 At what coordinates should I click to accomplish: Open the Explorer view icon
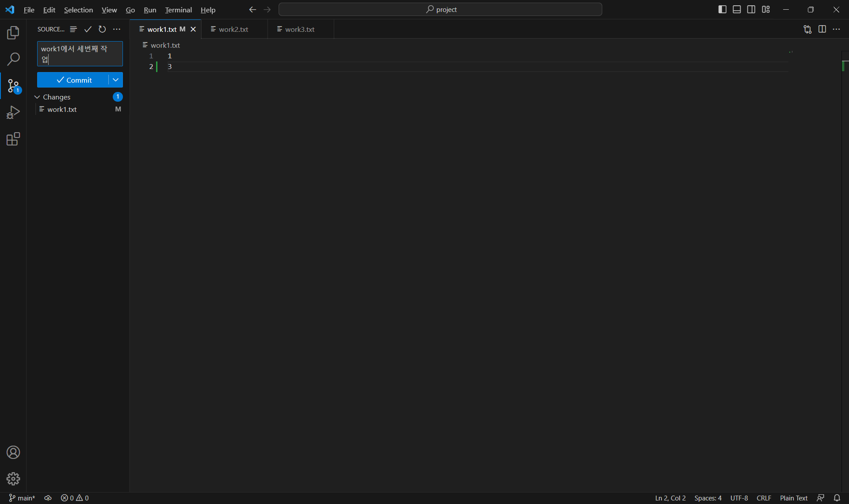(x=13, y=33)
